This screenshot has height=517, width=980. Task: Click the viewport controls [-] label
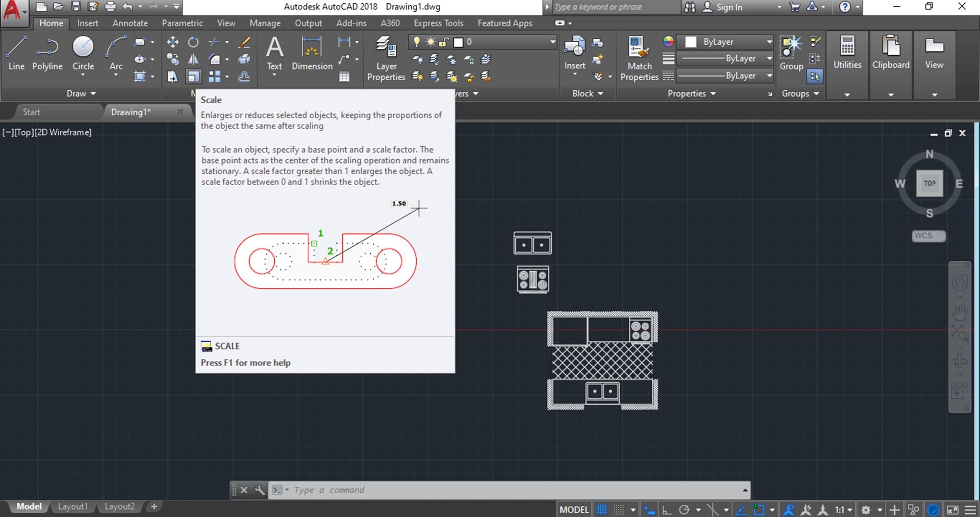point(8,132)
